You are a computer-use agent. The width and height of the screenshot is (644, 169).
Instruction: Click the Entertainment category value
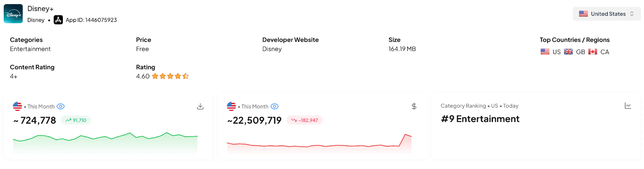[30, 49]
